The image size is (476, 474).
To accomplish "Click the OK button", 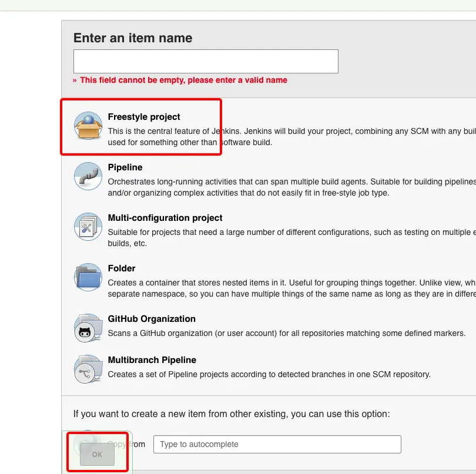I will click(97, 454).
